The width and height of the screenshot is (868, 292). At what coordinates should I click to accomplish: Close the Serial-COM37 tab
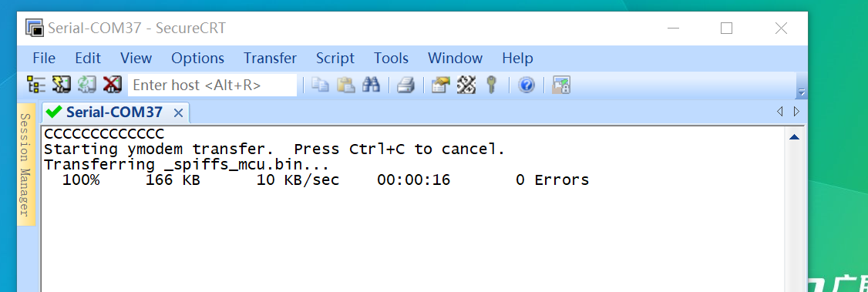click(178, 112)
